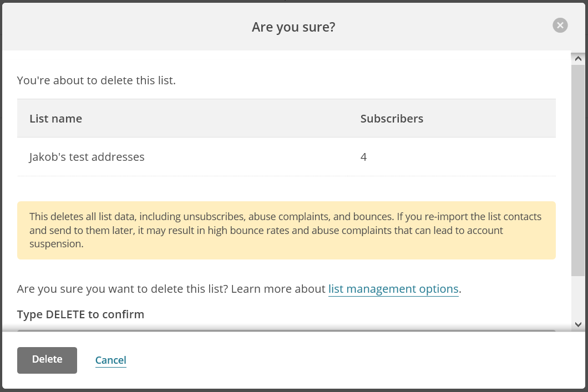588x392 pixels.
Task: Click the yellow warning message box
Action: point(286,230)
